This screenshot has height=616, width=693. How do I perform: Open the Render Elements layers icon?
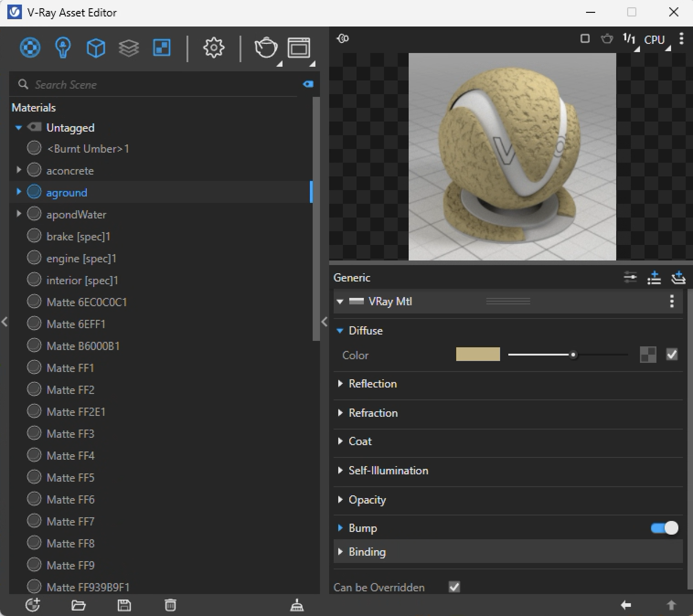pos(128,48)
